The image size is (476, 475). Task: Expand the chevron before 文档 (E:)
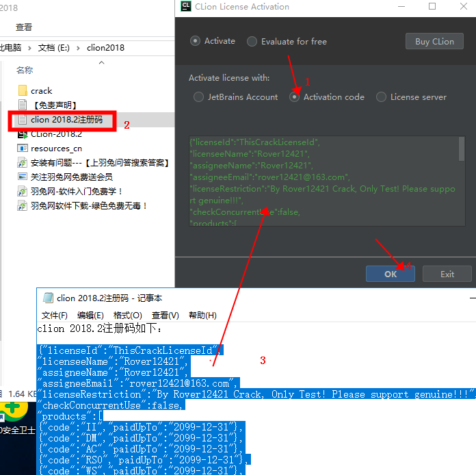(29, 48)
